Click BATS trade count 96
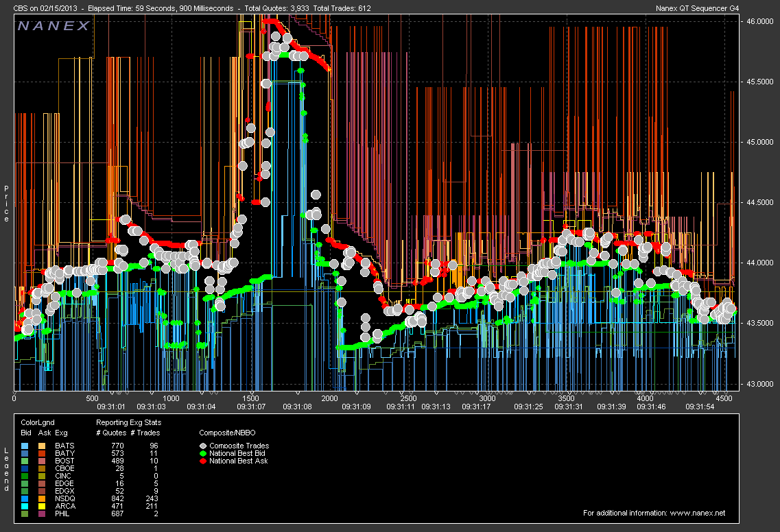This screenshot has width=780, height=532. click(154, 446)
